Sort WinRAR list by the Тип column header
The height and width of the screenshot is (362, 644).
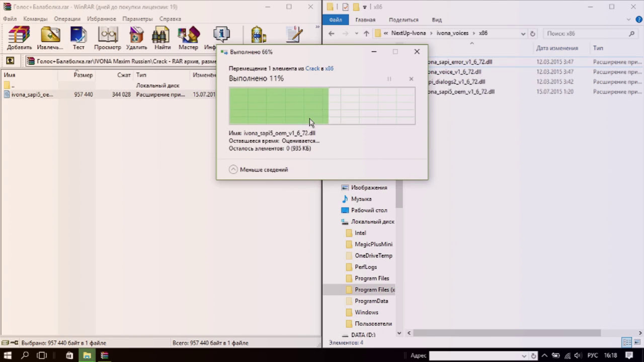[162, 75]
